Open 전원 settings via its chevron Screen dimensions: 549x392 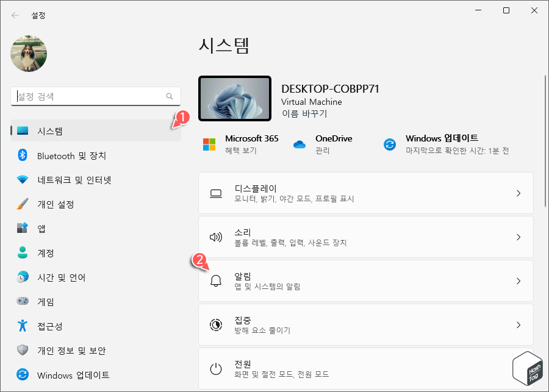518,368
